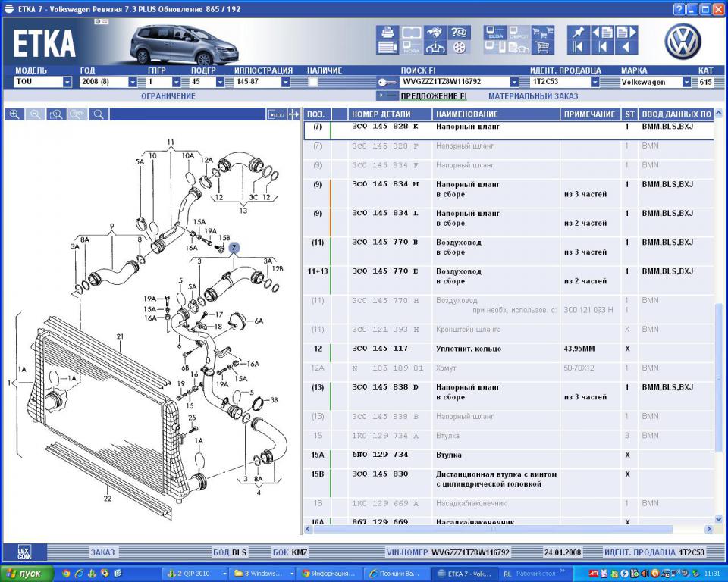
Task: Click the printer icon in the toolbar
Action: click(388, 33)
